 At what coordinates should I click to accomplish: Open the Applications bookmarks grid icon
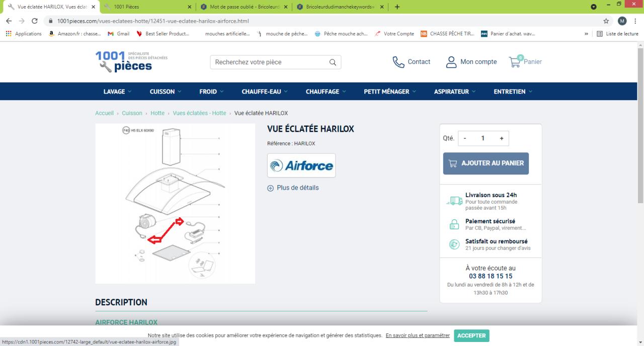(8, 34)
